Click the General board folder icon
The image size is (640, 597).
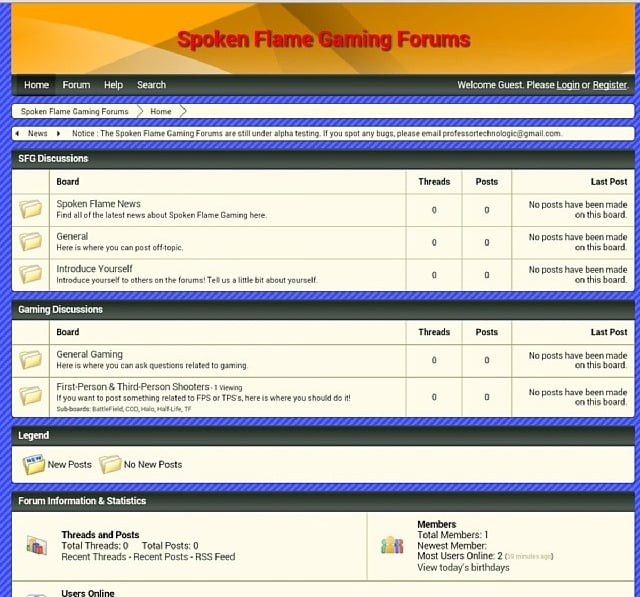point(31,242)
